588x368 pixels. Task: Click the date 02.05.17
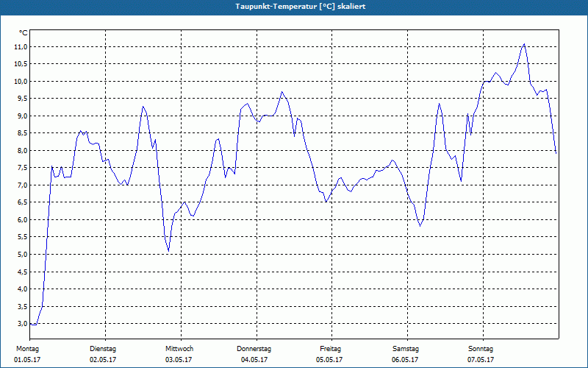103,360
